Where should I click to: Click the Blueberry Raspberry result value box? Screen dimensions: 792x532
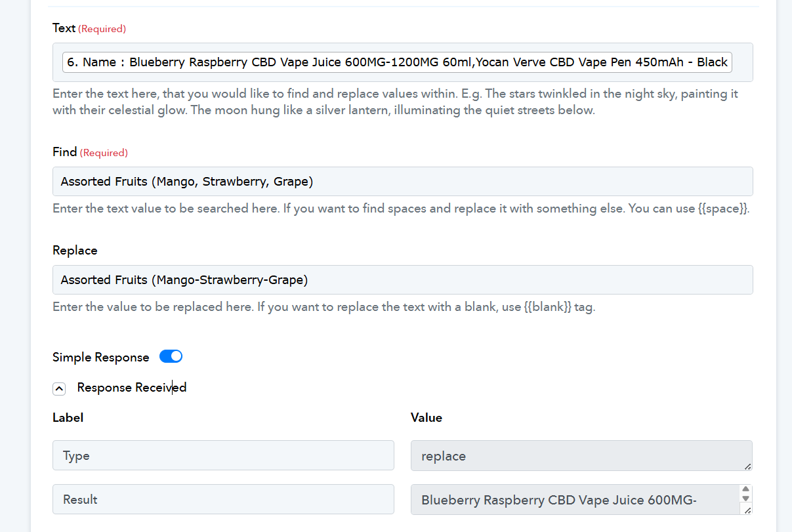[x=575, y=499]
